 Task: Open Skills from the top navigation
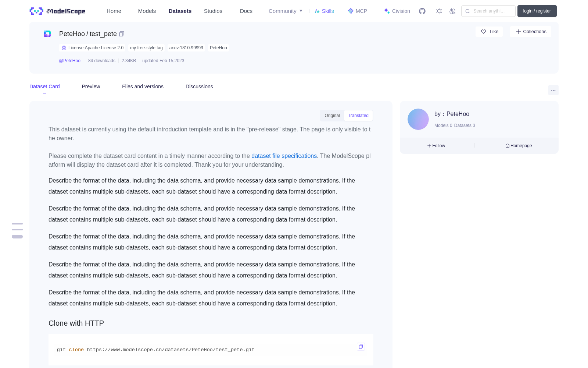click(325, 11)
